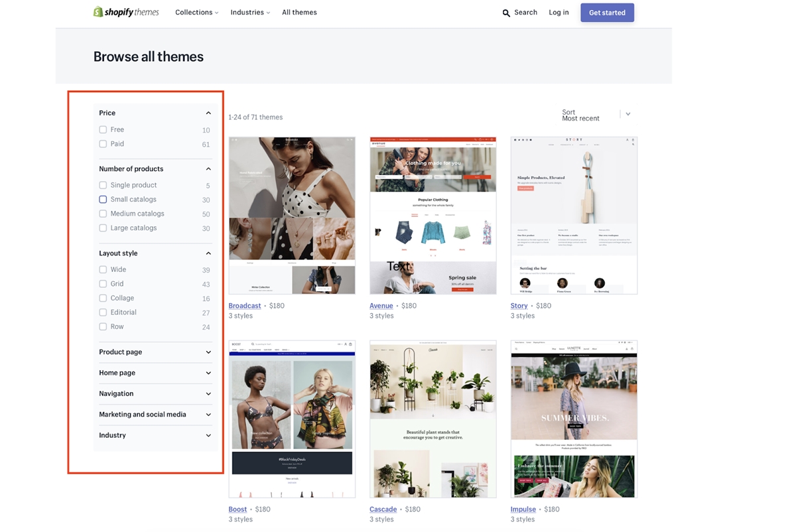Expand the Product page filter

(208, 352)
